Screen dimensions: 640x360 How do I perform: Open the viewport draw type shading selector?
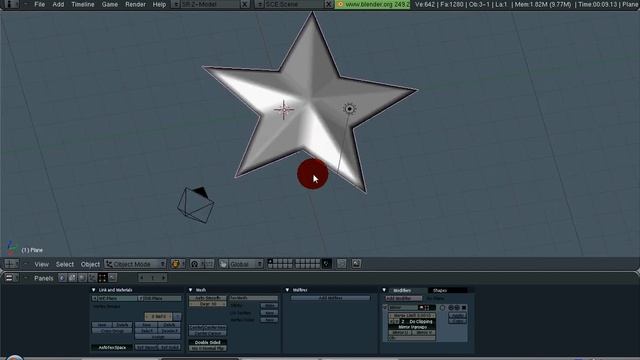click(x=178, y=264)
